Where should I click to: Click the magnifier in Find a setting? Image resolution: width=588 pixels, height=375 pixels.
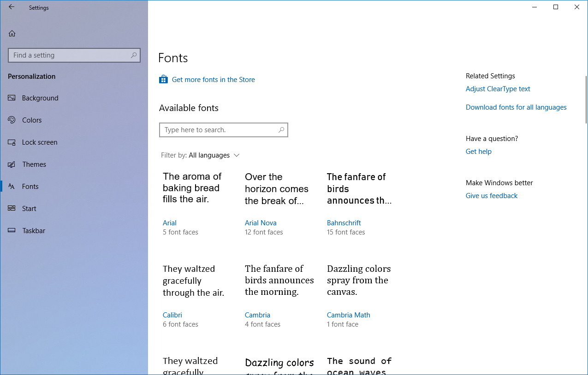point(134,55)
